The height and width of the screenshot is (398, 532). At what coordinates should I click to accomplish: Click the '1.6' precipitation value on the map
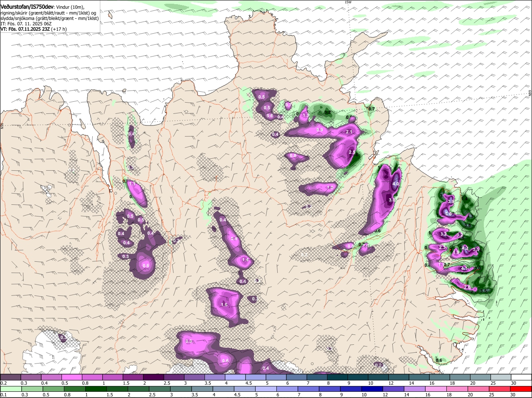[x=224, y=305]
